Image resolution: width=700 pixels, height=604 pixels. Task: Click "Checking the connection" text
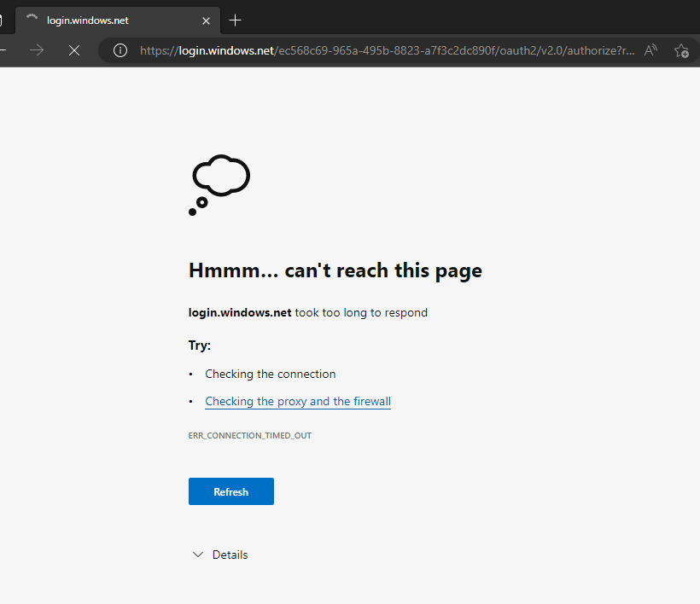[270, 374]
